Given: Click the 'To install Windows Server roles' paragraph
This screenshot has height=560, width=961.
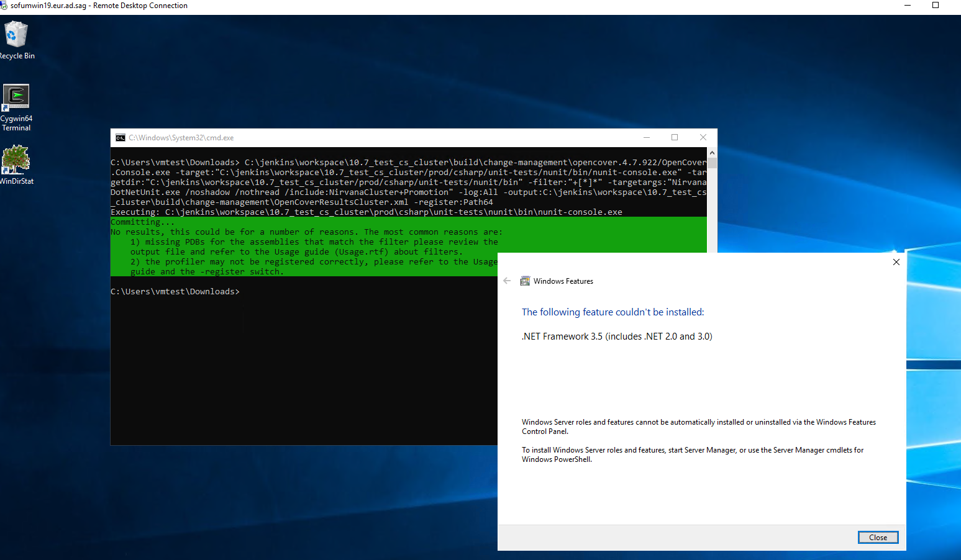Looking at the screenshot, I should pos(693,454).
